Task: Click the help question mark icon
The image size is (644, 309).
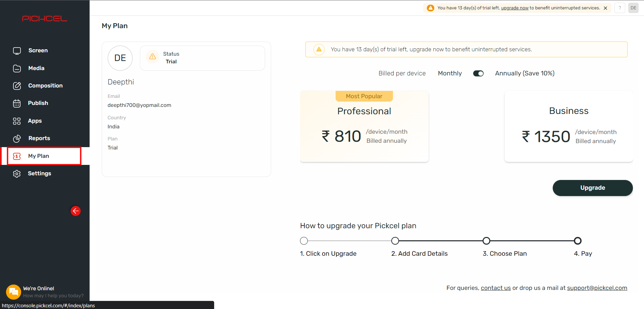Action: pos(620,8)
